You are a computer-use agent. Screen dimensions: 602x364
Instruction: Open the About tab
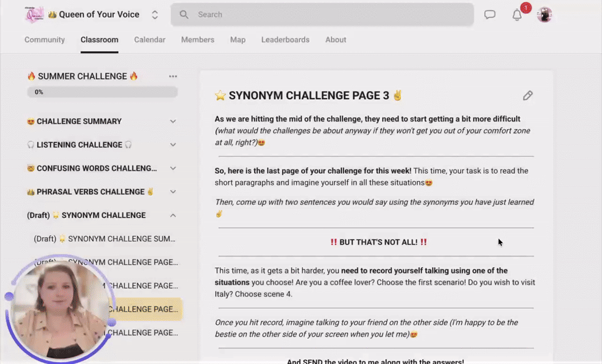coord(336,39)
